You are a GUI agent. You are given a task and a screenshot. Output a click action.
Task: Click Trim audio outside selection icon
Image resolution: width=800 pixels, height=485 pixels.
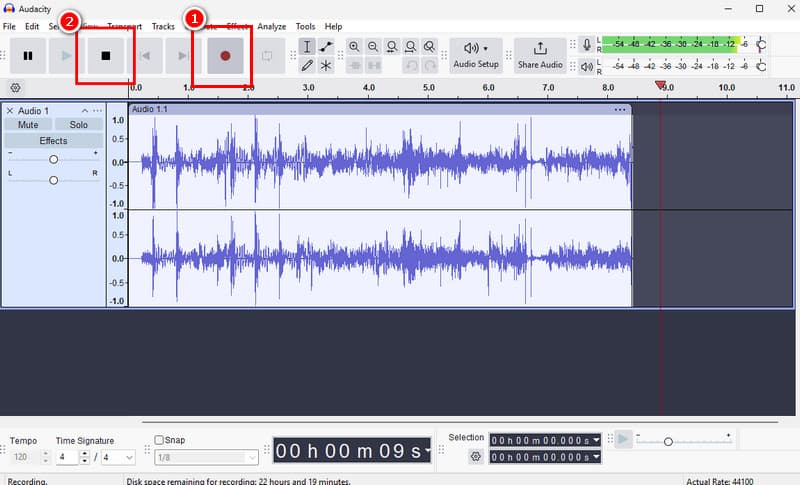[x=355, y=66]
